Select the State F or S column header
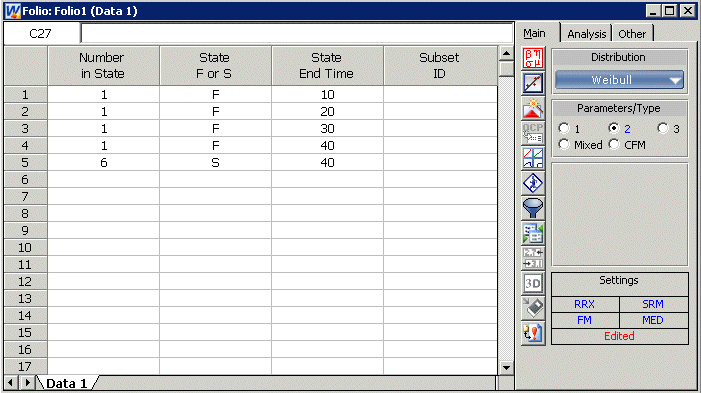The image size is (701, 393). 215,65
